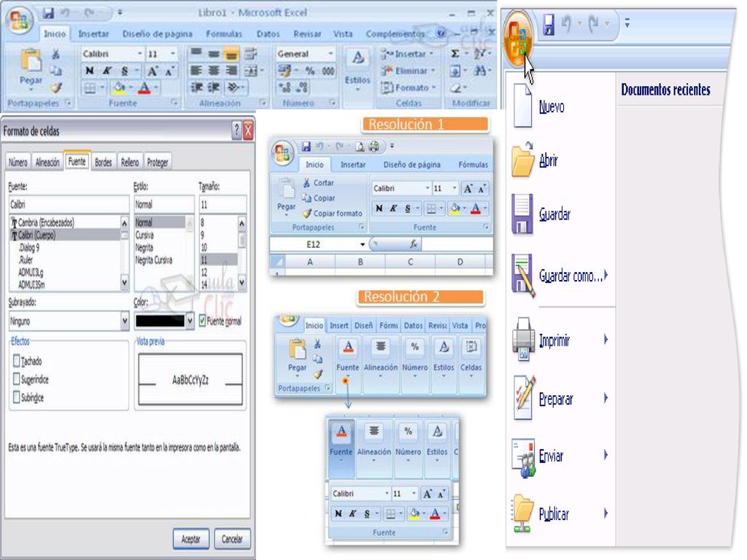Switch to the Número tab in Formato de celdas
This screenshot has width=747, height=560.
[18, 162]
